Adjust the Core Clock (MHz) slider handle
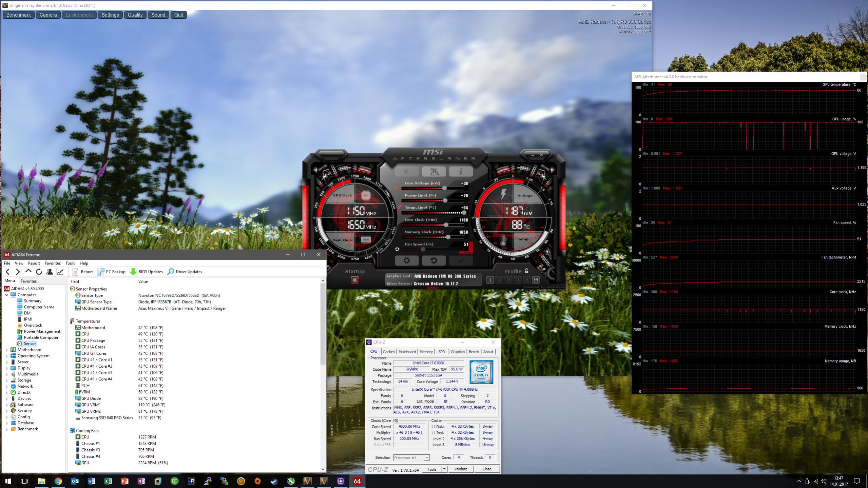The width and height of the screenshot is (868, 488). [446, 225]
